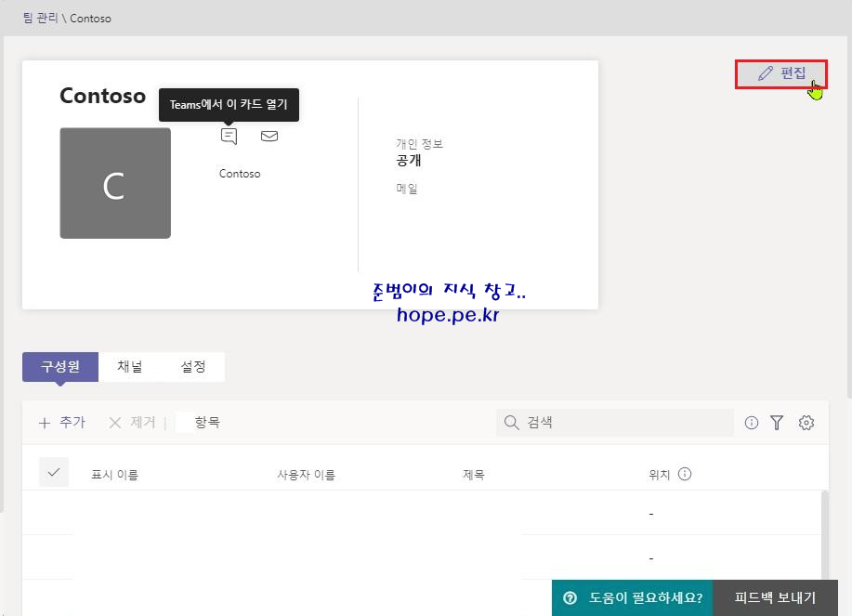The width and height of the screenshot is (852, 616).
Task: Sort by 표시 이름 column header
Action: pyautogui.click(x=114, y=475)
